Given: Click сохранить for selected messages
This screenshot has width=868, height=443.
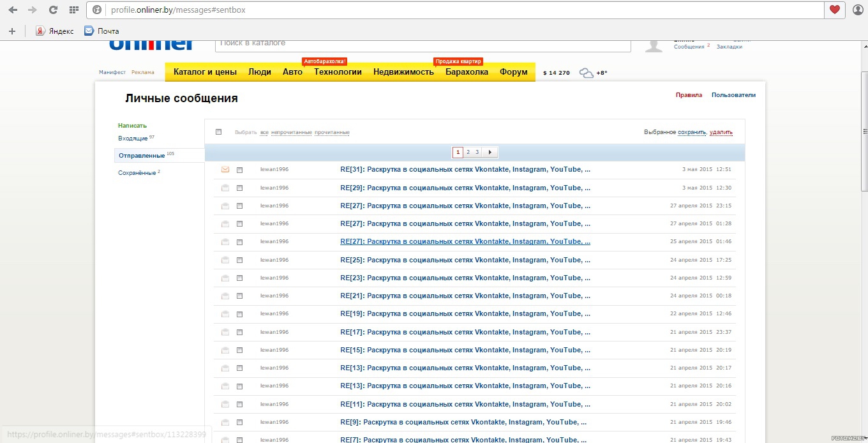Looking at the screenshot, I should 692,133.
